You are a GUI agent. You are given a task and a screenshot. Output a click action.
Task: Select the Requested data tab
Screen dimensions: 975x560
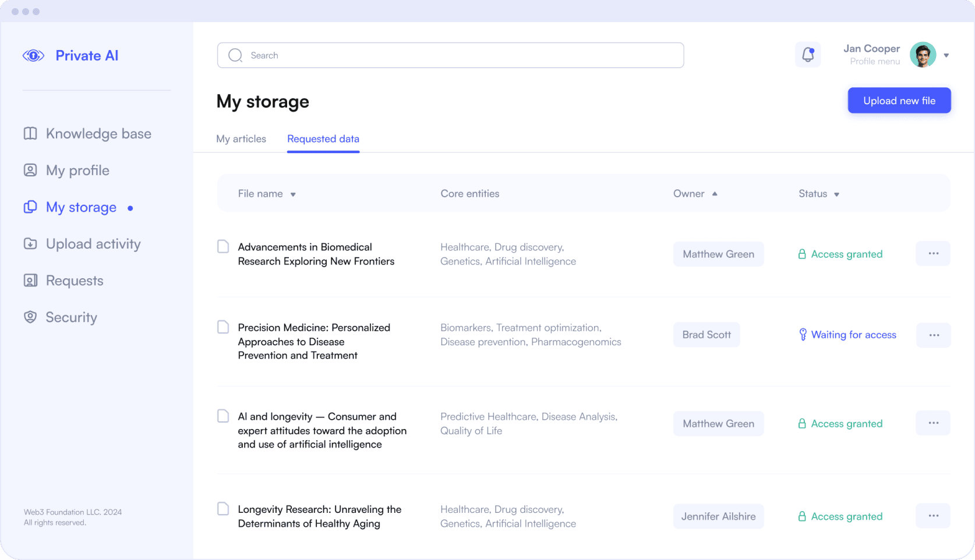pyautogui.click(x=323, y=139)
